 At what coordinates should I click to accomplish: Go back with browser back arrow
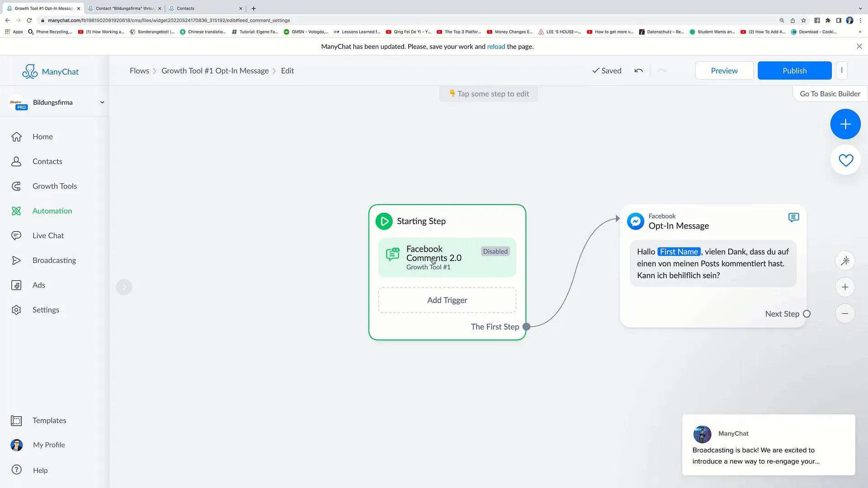[7, 20]
